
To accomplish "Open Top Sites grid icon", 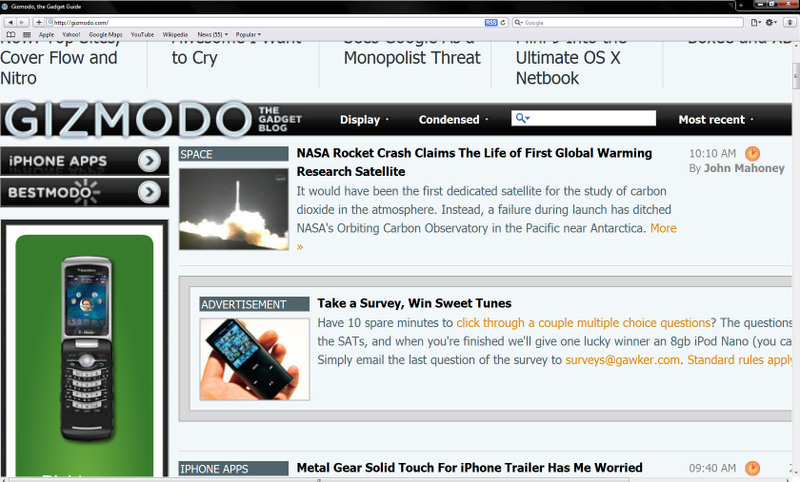I will [x=27, y=35].
